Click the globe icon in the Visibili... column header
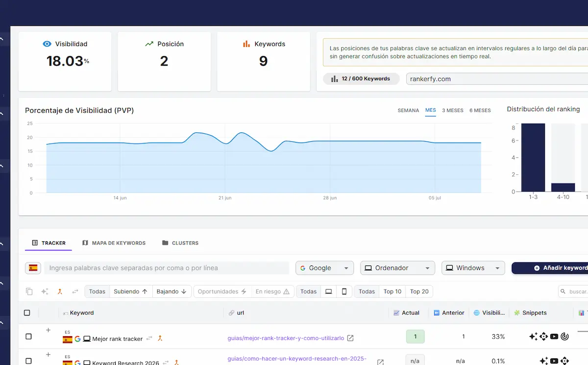This screenshot has height=365, width=588. [x=477, y=313]
